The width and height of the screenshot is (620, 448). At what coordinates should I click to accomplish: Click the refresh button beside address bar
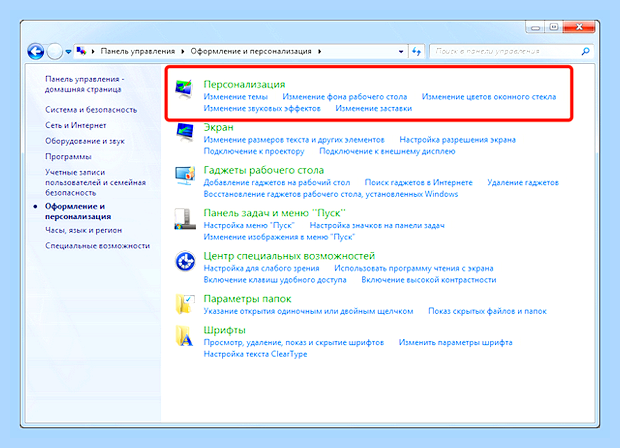(416, 51)
